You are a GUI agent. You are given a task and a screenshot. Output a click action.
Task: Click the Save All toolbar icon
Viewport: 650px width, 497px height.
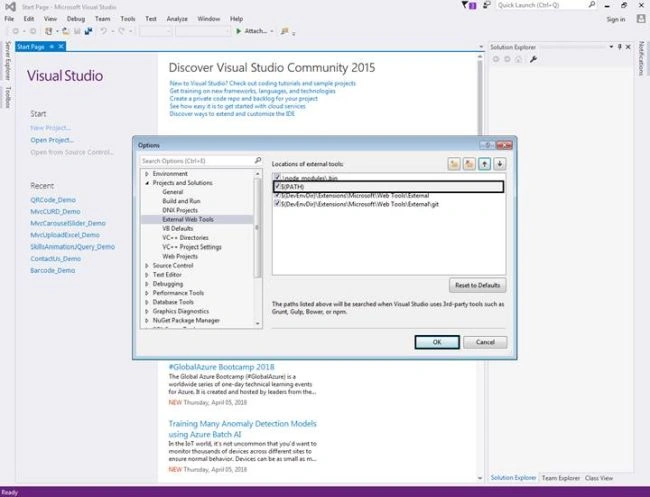[88, 31]
